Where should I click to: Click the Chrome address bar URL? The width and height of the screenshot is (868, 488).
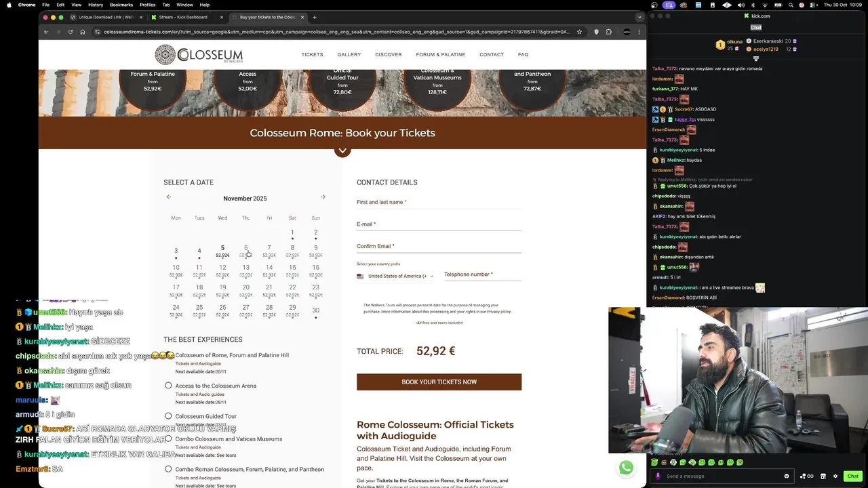pos(337,31)
